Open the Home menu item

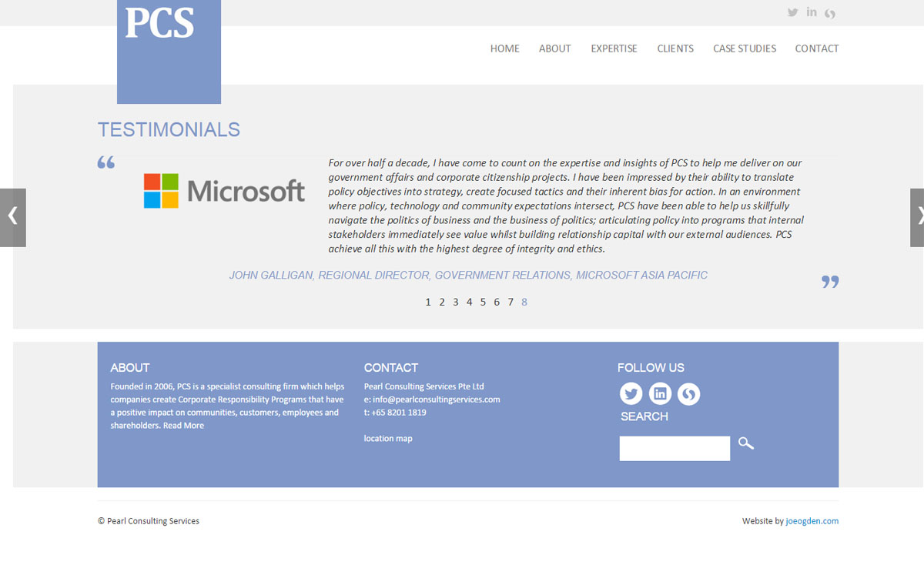tap(504, 48)
